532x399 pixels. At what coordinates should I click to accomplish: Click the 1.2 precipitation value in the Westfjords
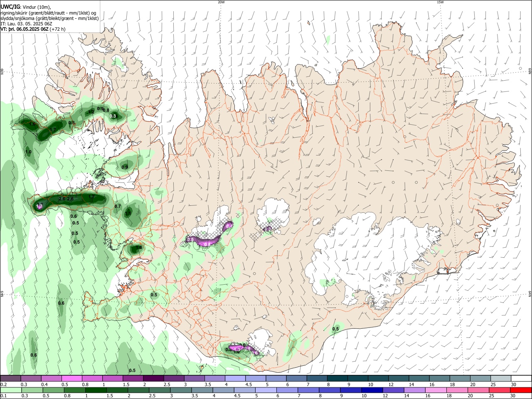[x=91, y=112]
